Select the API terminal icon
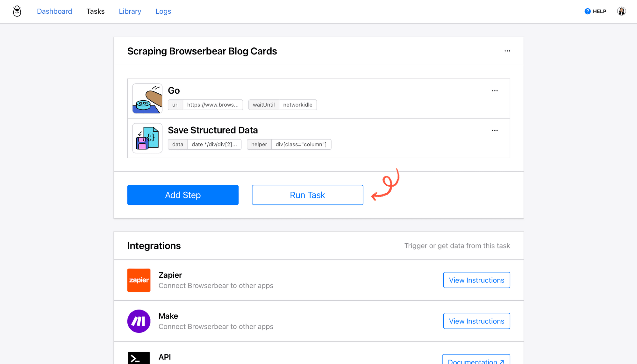The image size is (637, 364). [139, 358]
